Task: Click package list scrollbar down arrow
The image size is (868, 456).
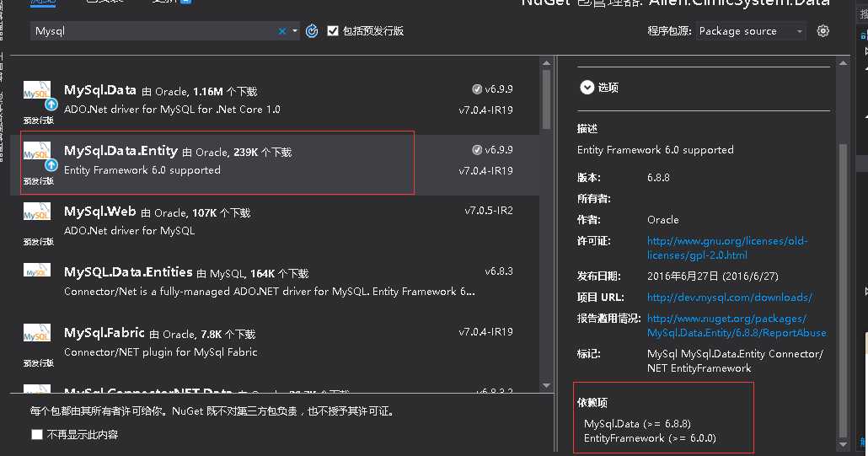Action: click(x=546, y=385)
